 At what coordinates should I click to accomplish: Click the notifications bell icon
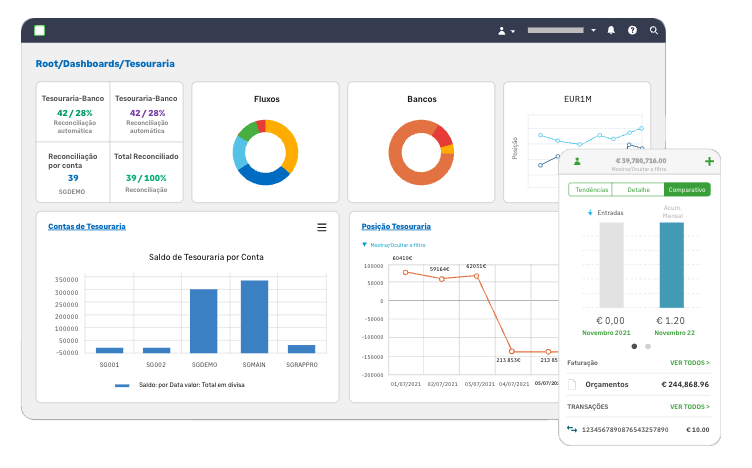pyautogui.click(x=611, y=30)
